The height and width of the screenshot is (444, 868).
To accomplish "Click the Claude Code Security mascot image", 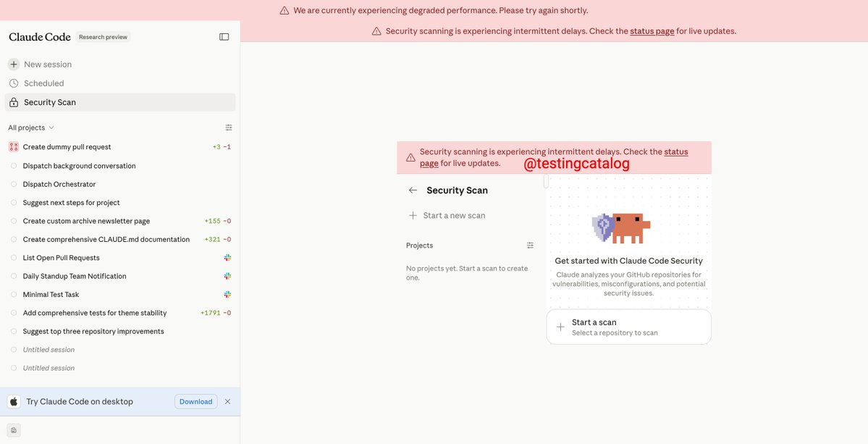I will coord(621,228).
